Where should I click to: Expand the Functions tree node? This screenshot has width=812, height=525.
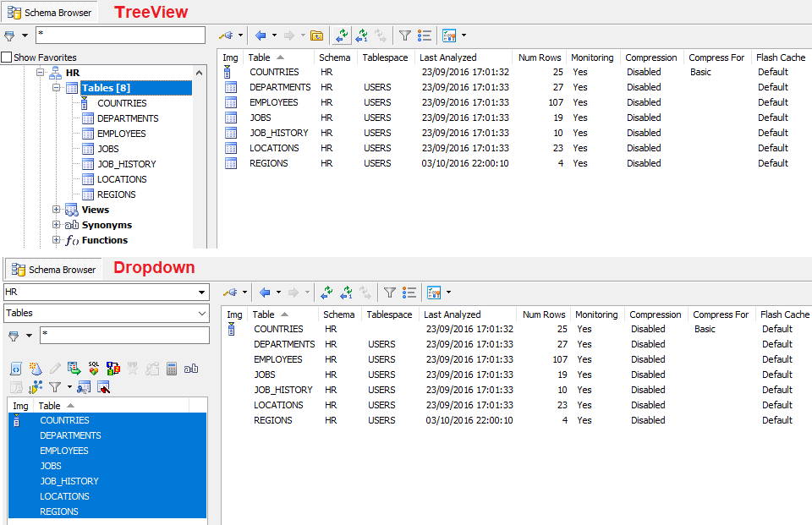click(x=57, y=240)
